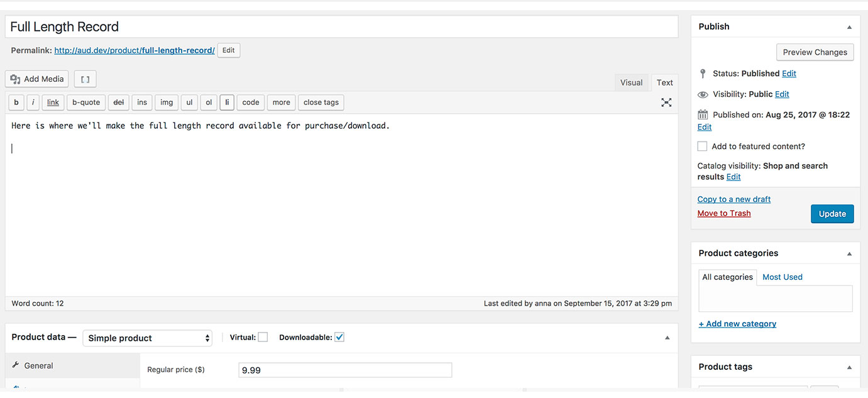Click the published date calendar icon

(x=703, y=115)
